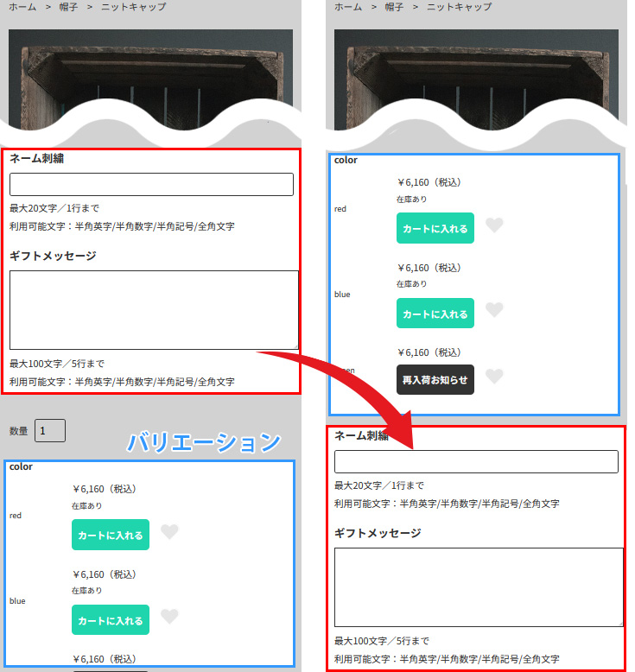
Task: Favorite the red variation in left panel
Action: [x=169, y=532]
